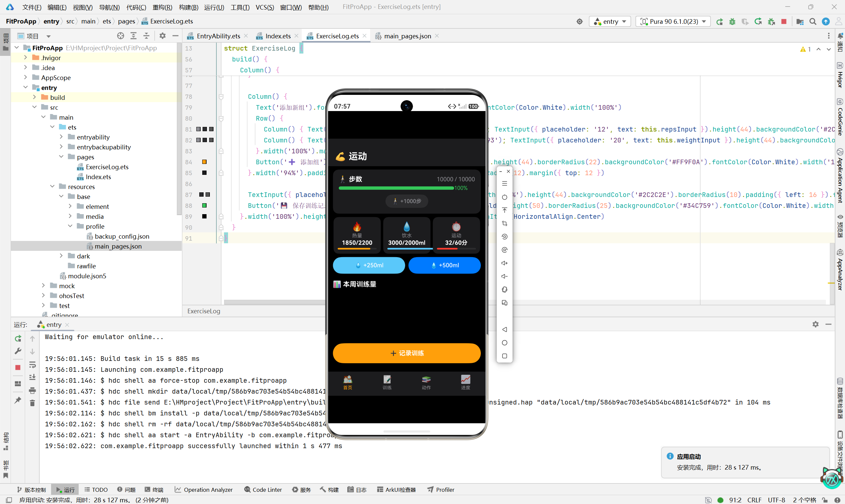Screen dimensions: 845x504
Task: Open Code Linter tool window
Action: click(263, 490)
